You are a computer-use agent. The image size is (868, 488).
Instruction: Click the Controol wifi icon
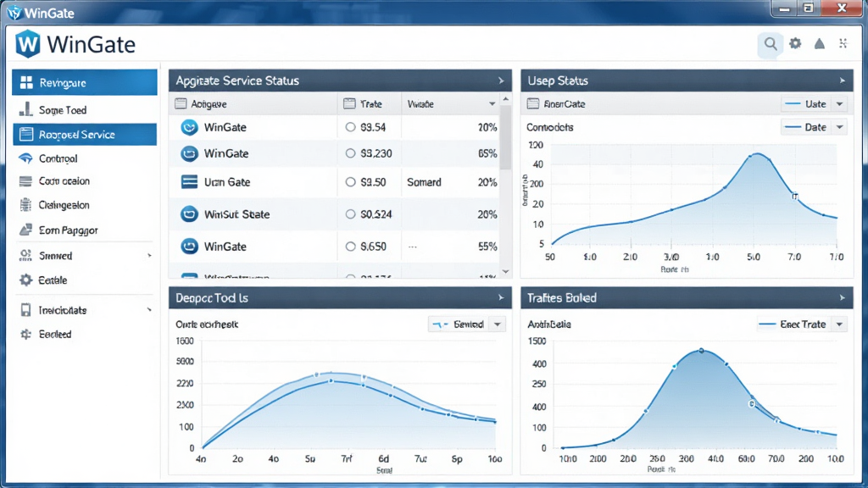(25, 158)
